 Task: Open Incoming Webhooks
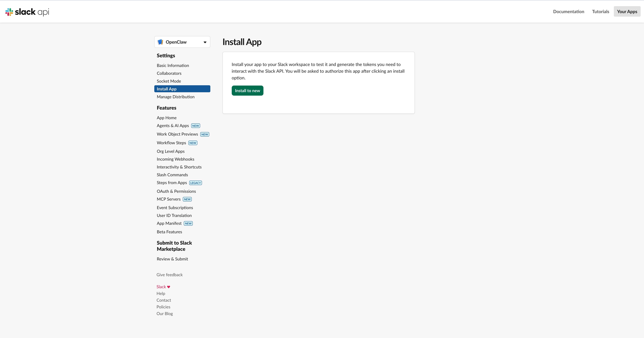[x=176, y=159]
